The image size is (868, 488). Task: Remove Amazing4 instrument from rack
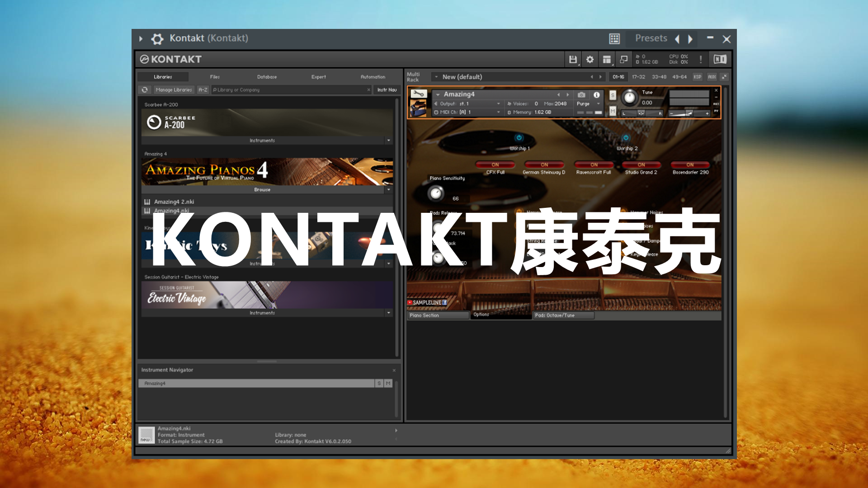pos(716,91)
